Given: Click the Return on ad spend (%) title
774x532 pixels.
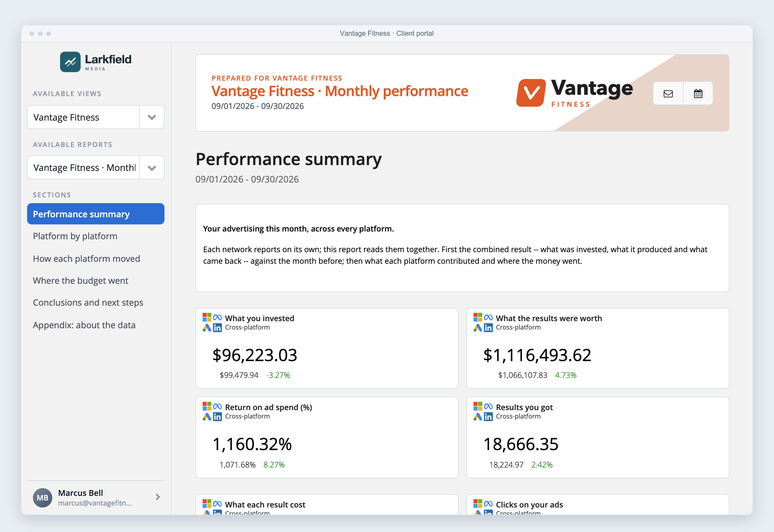Looking at the screenshot, I should 269,407.
